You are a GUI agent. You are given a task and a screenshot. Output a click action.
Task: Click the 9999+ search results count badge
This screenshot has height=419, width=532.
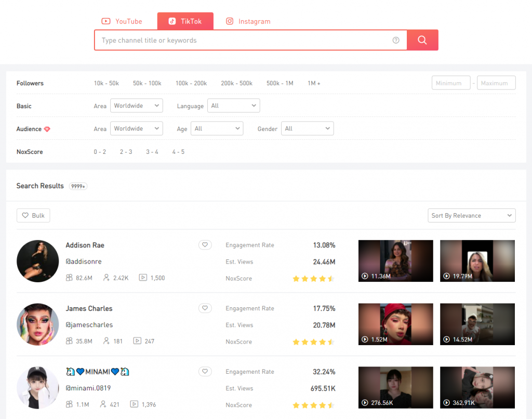pyautogui.click(x=78, y=186)
